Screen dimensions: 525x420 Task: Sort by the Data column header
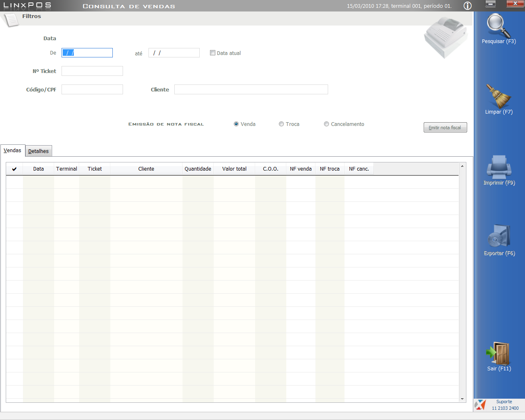coord(39,169)
